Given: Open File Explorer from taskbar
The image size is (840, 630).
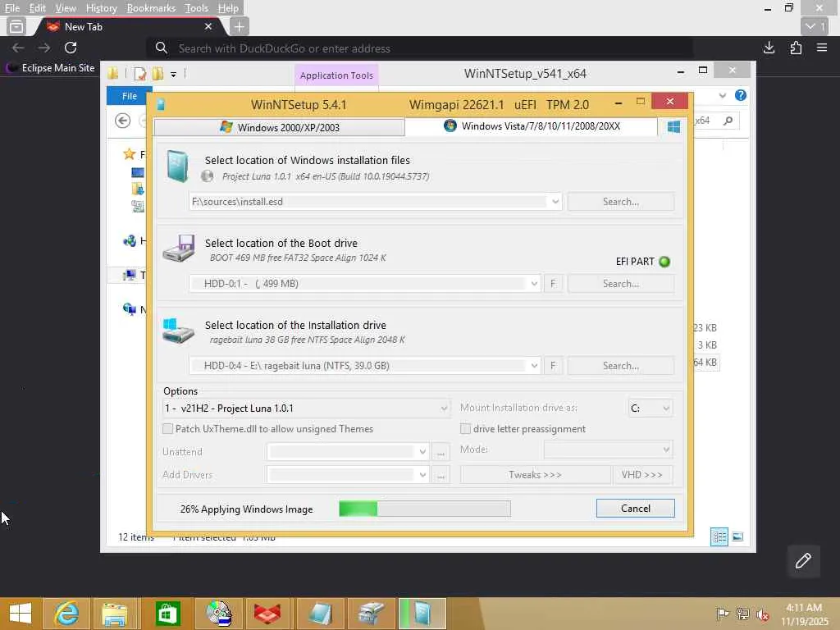Looking at the screenshot, I should click(x=115, y=614).
